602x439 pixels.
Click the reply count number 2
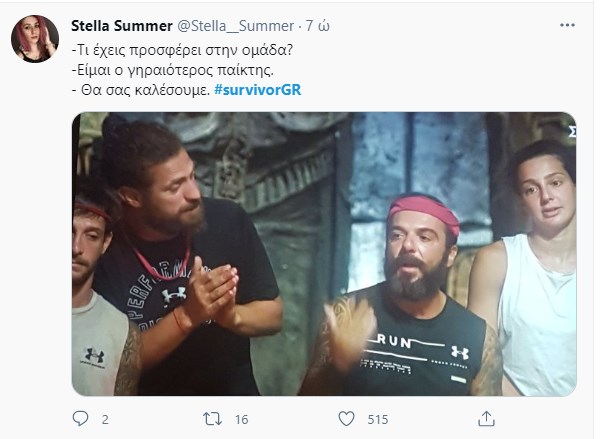pos(105,420)
